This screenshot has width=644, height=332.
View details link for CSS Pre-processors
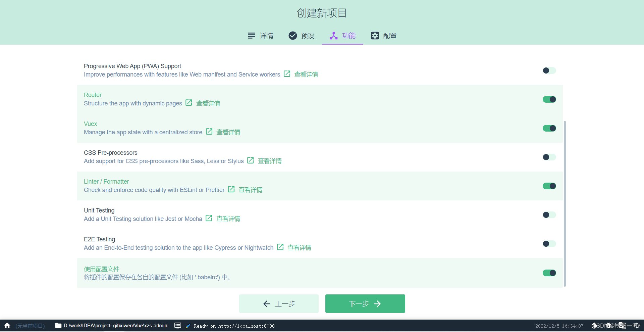point(270,161)
